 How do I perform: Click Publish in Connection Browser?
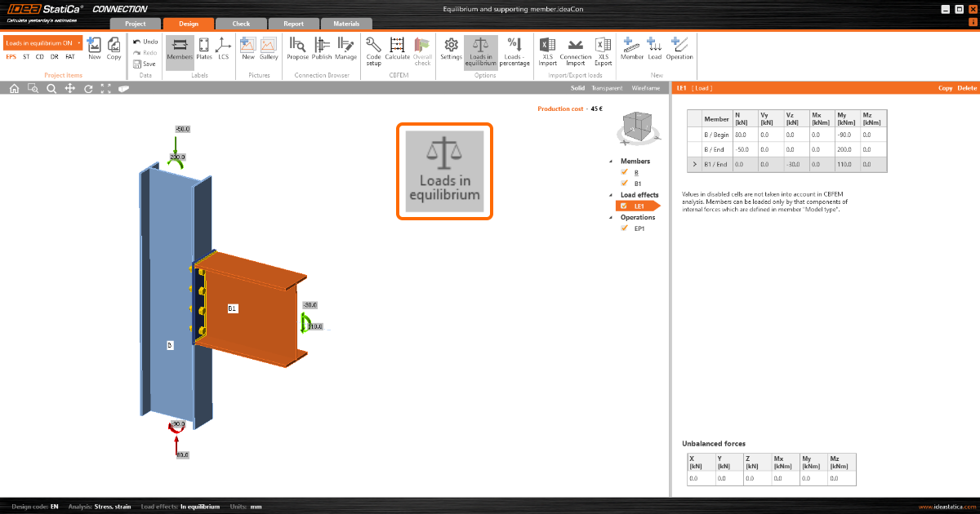tap(322, 46)
